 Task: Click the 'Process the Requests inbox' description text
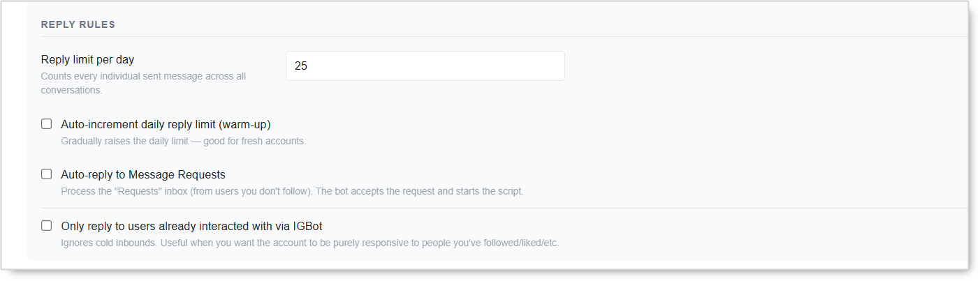pos(292,191)
